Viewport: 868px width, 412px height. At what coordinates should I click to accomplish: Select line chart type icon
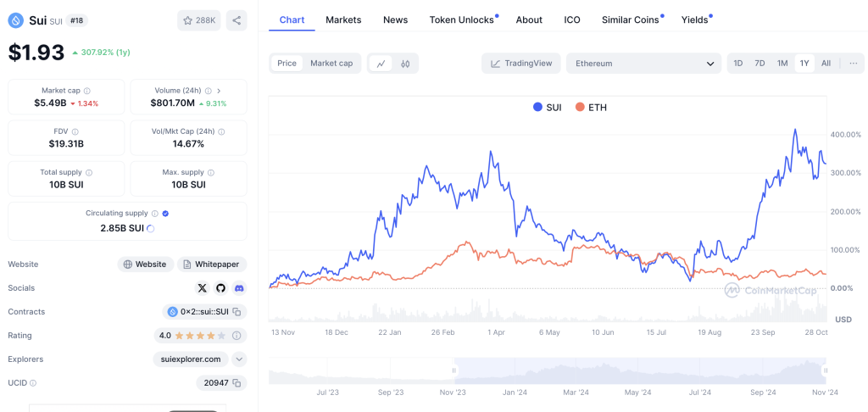coord(381,63)
